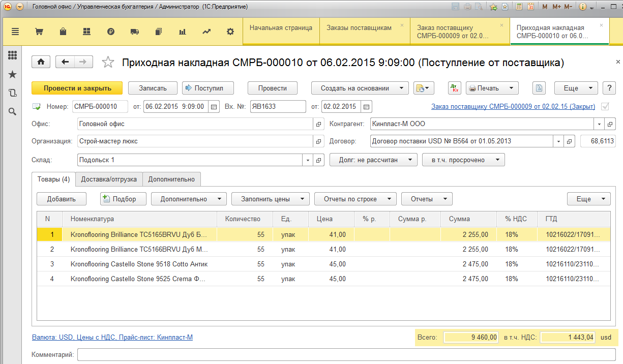Add document to favorites with outline star
Screen dimensions: 623x364
pos(108,62)
